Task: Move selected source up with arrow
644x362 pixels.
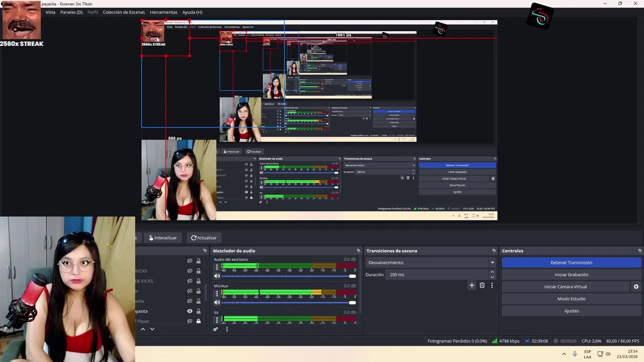Action: (143, 329)
